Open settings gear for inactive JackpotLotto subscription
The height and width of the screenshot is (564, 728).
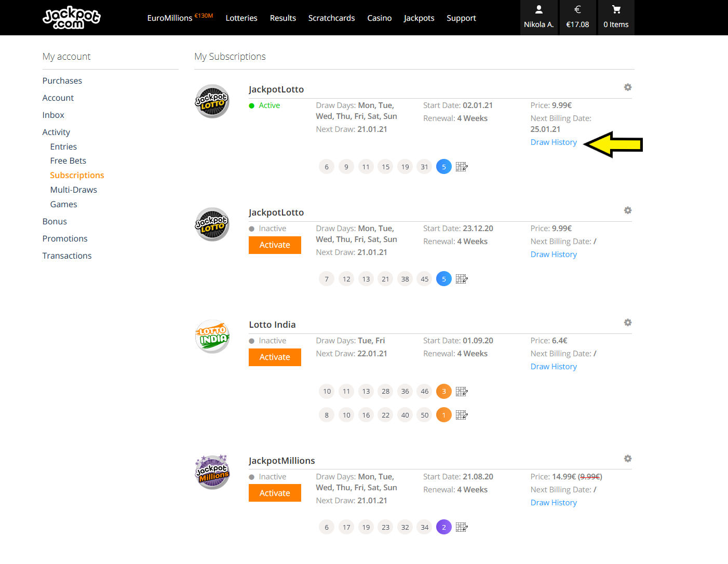pyautogui.click(x=628, y=210)
